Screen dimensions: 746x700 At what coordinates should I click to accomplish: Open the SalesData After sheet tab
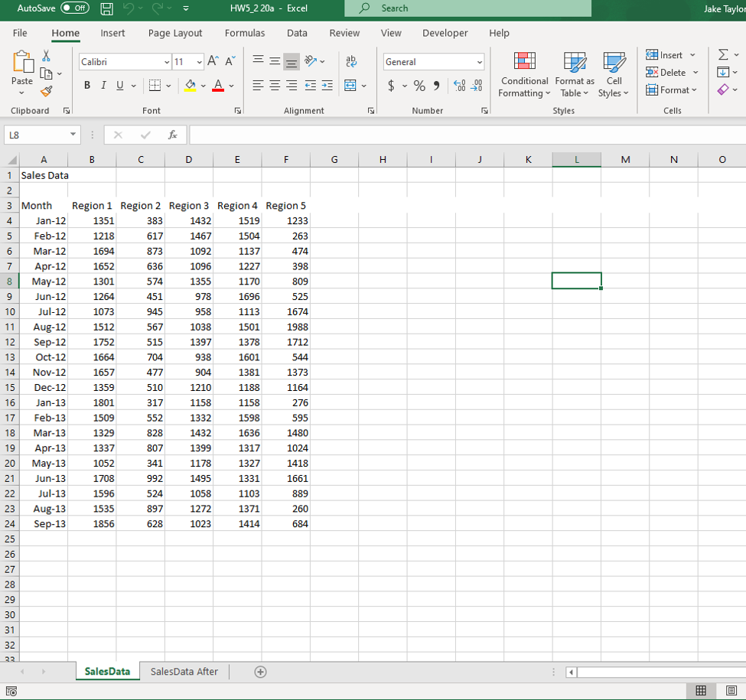pos(184,671)
